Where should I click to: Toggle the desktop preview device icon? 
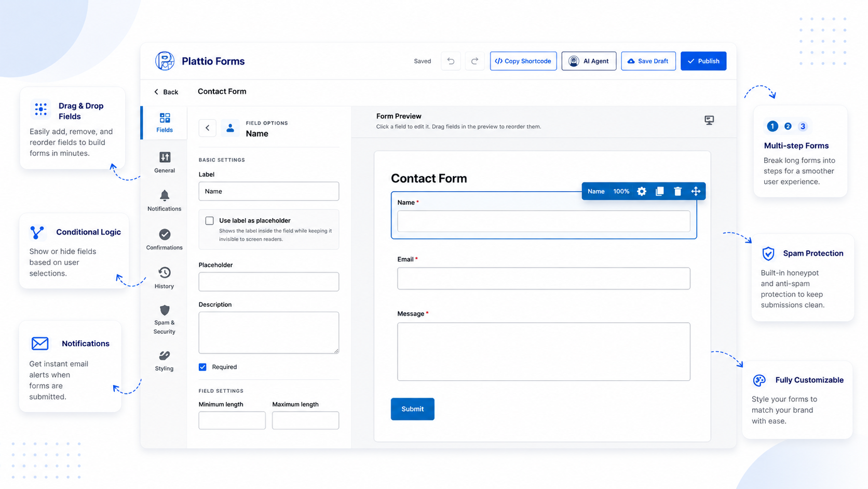point(709,121)
